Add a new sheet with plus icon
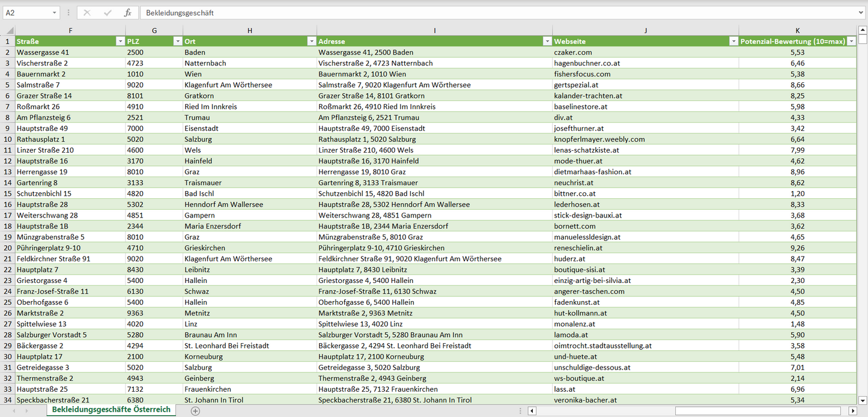 coord(195,411)
